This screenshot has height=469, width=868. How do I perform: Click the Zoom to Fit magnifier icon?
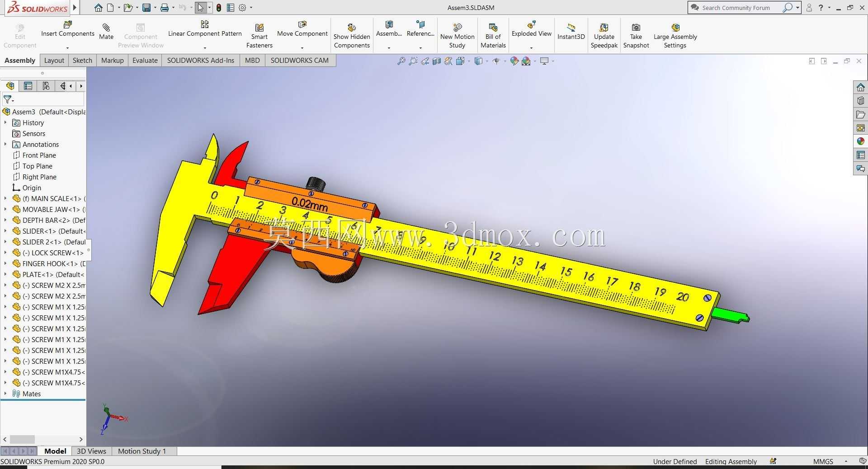point(401,61)
